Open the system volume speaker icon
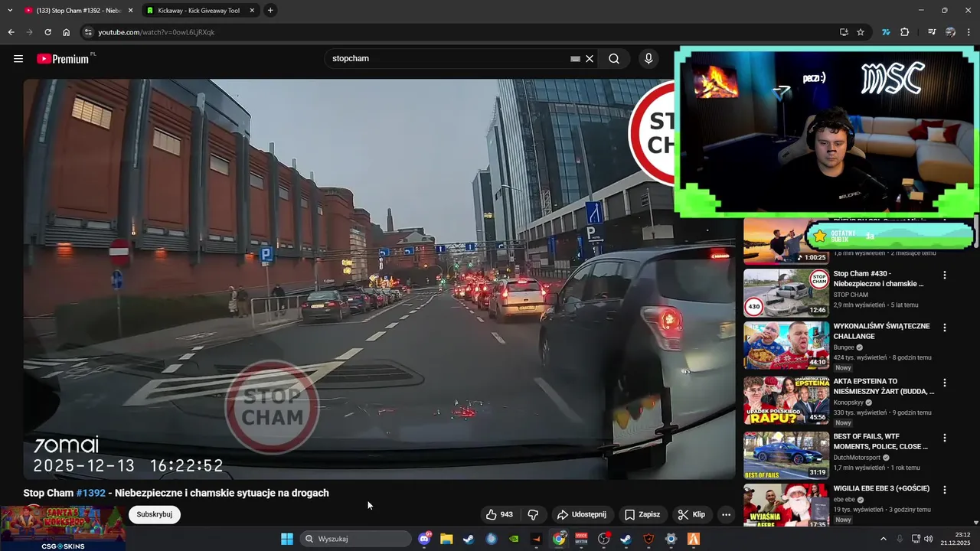Image resolution: width=980 pixels, height=551 pixels. (x=929, y=539)
